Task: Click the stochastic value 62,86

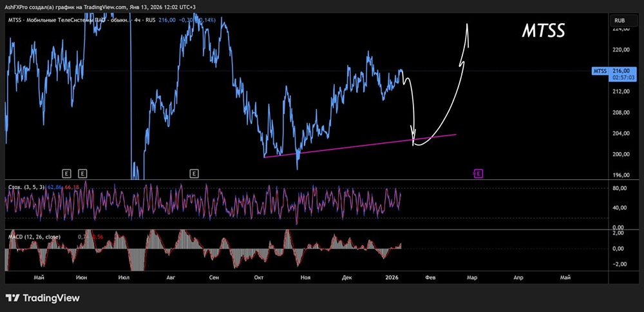Action: coord(55,187)
